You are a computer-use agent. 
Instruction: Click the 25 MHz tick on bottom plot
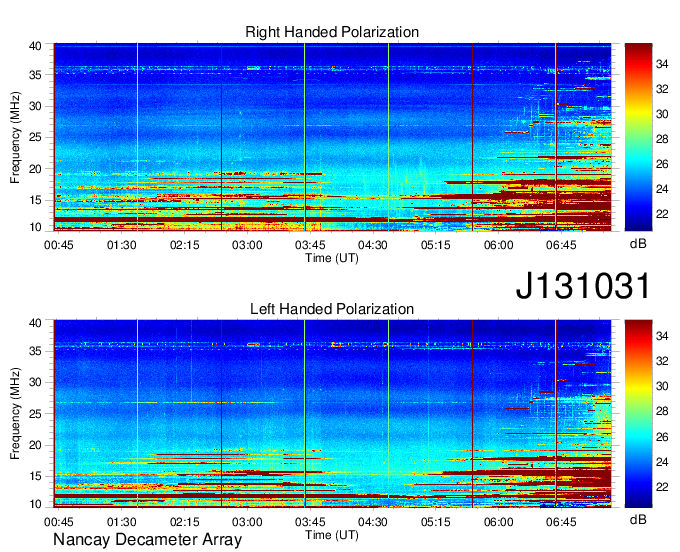point(35,414)
